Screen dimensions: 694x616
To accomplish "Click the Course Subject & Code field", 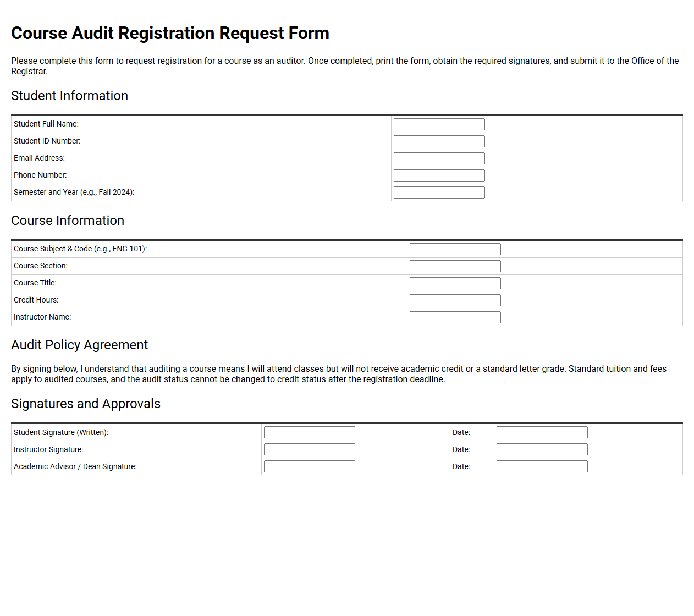I will coord(455,249).
